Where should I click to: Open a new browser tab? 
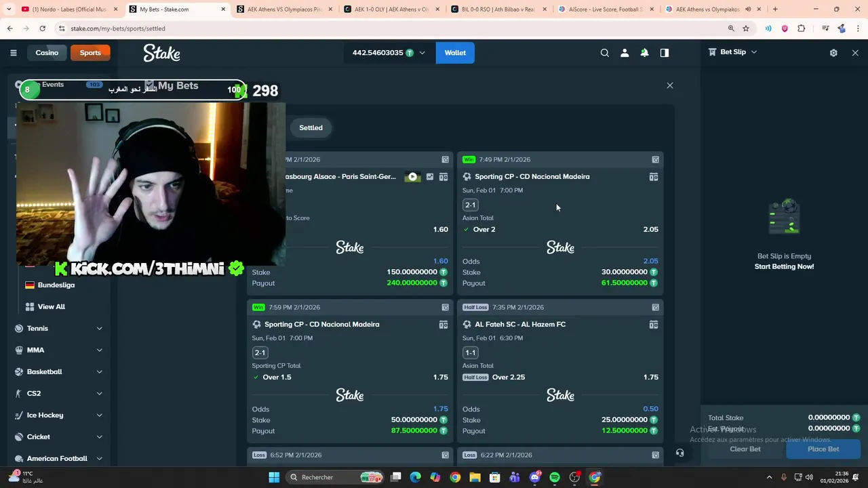(775, 9)
